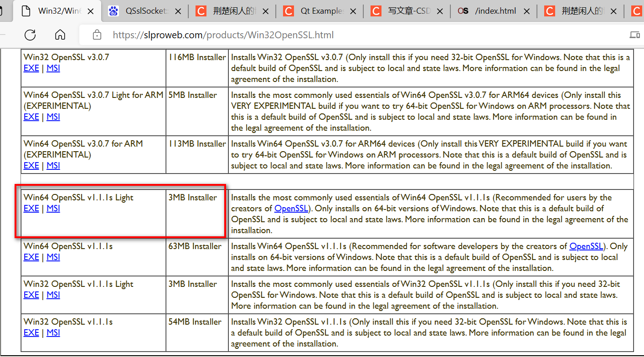Close the 写文章-CSDN tab

(x=440, y=11)
